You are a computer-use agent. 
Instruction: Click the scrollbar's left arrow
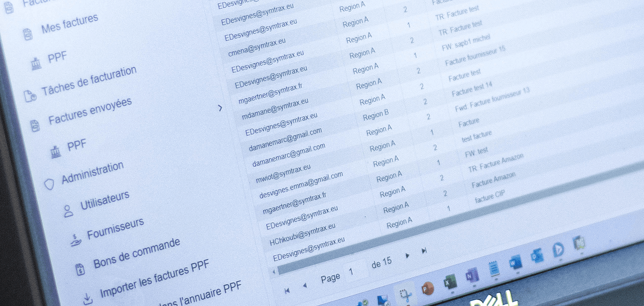(x=274, y=272)
